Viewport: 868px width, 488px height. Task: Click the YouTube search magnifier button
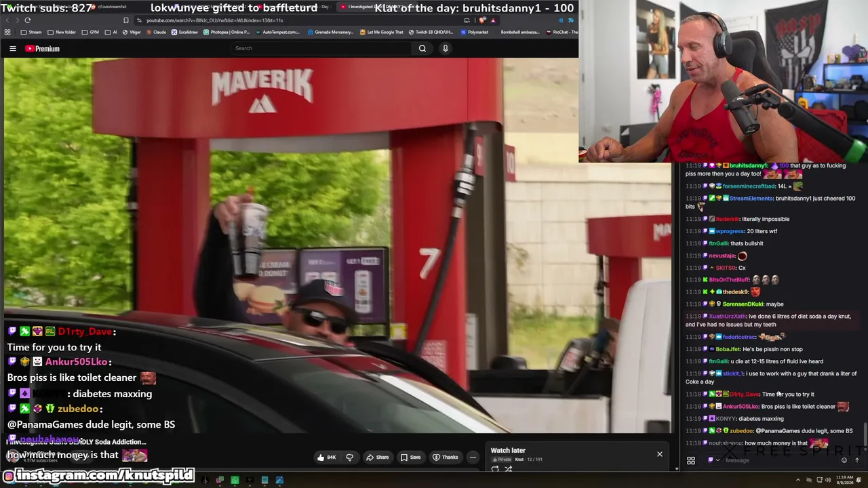tap(422, 48)
